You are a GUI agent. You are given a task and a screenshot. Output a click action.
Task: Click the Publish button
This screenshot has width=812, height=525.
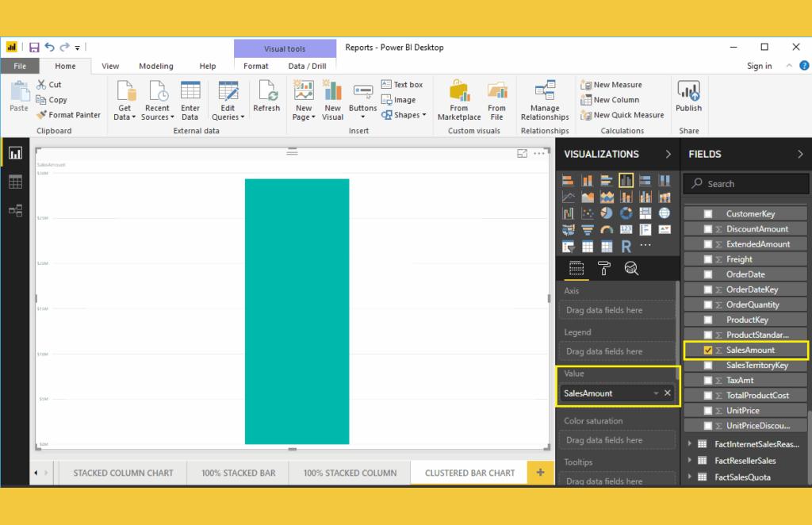688,97
